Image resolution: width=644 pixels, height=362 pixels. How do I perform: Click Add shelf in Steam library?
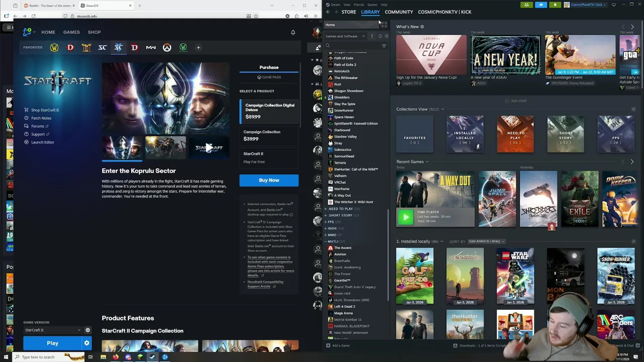click(516, 101)
